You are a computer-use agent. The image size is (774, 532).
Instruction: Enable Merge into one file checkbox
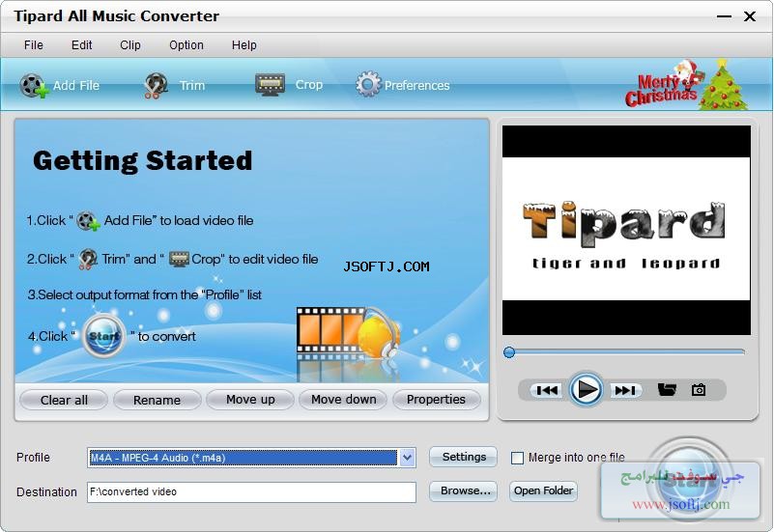click(517, 458)
